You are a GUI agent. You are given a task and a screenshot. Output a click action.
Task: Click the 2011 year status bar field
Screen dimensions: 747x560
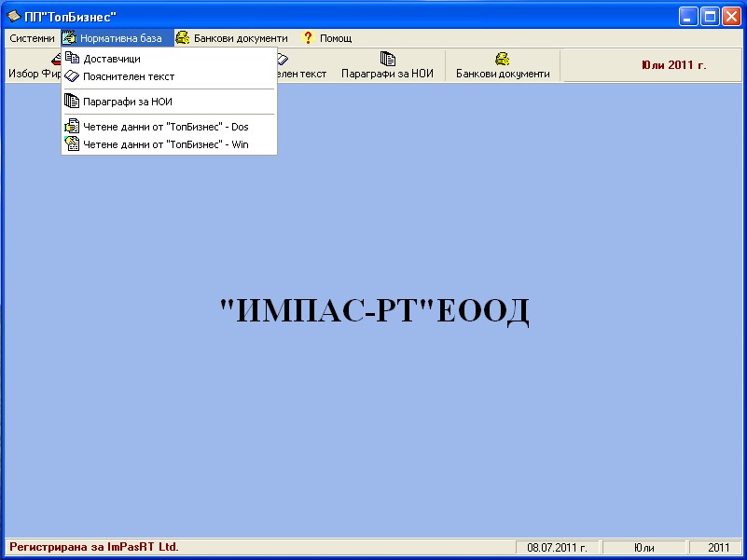coord(716,548)
